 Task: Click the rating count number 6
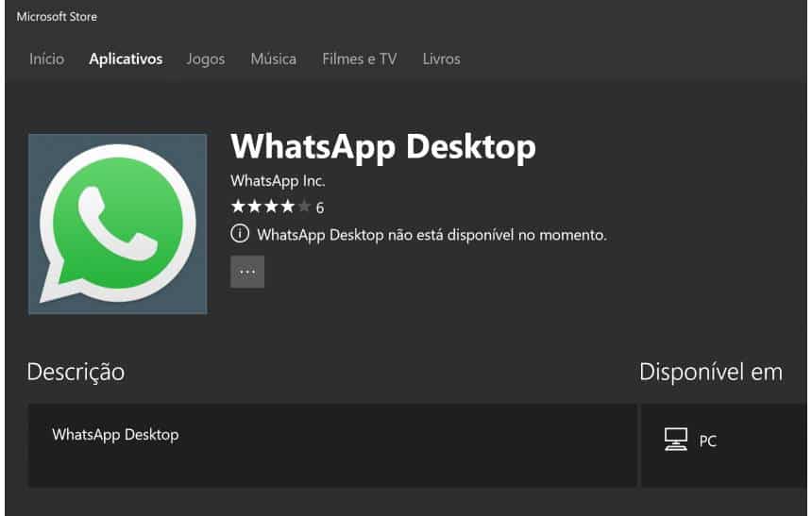click(x=320, y=208)
